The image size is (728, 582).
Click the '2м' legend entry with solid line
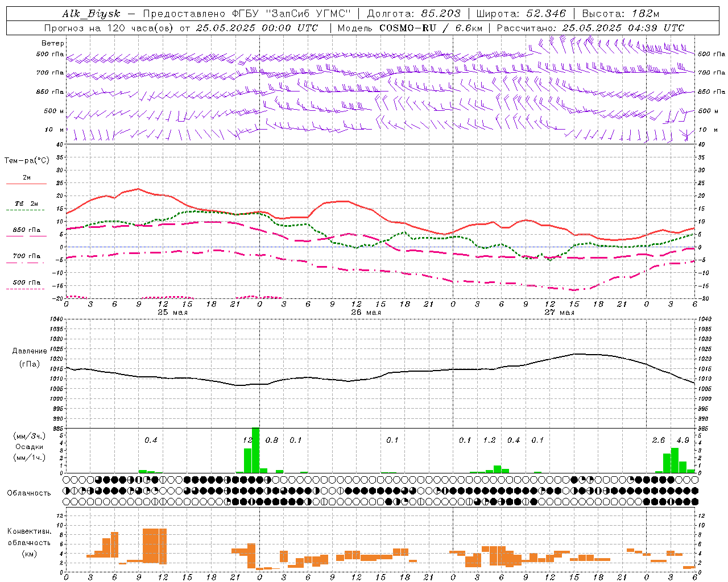tap(27, 177)
